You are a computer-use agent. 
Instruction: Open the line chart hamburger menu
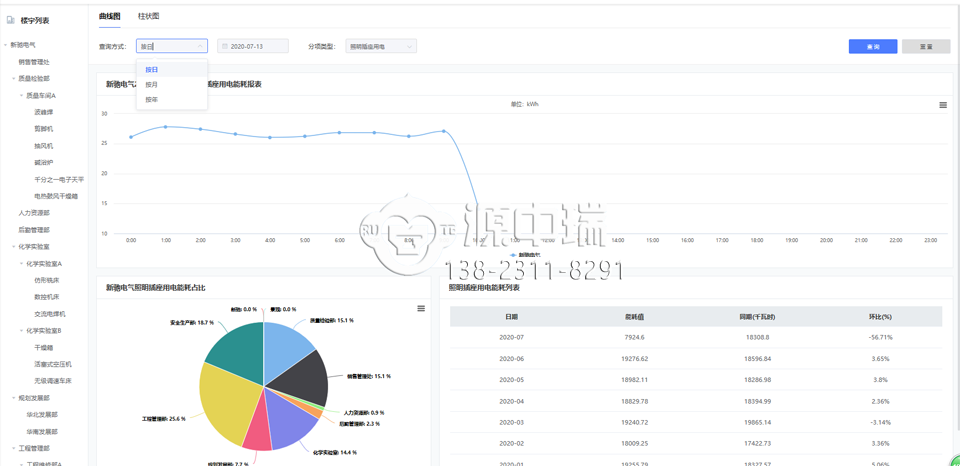click(x=942, y=105)
